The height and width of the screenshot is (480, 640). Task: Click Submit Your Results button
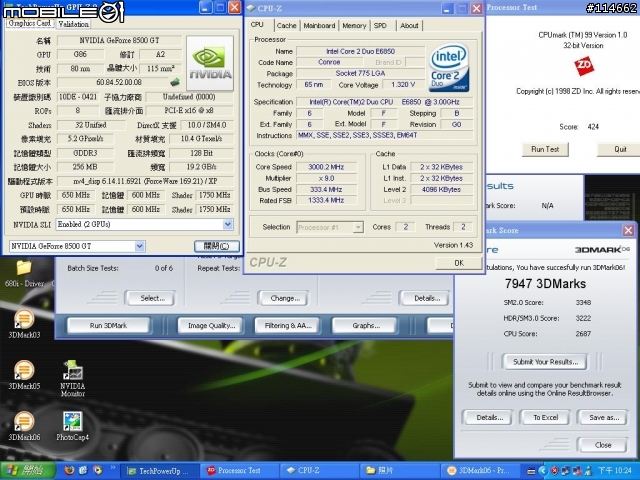[x=545, y=362]
